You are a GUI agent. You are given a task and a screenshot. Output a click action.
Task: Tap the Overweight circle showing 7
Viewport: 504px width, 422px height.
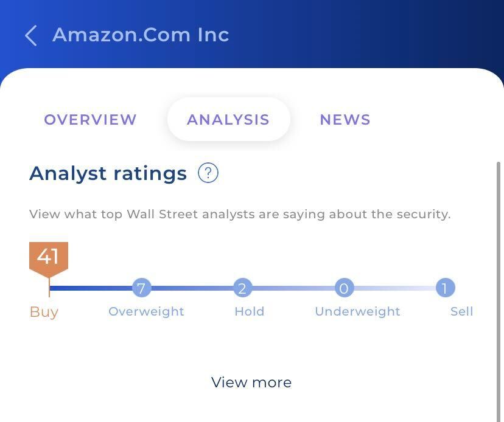point(141,288)
